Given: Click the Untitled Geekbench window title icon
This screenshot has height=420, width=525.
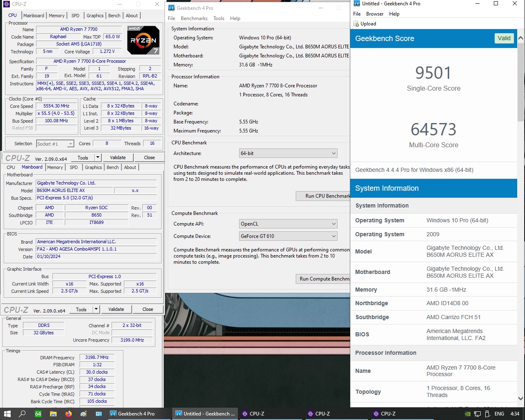Looking at the screenshot, I should click(x=356, y=4).
